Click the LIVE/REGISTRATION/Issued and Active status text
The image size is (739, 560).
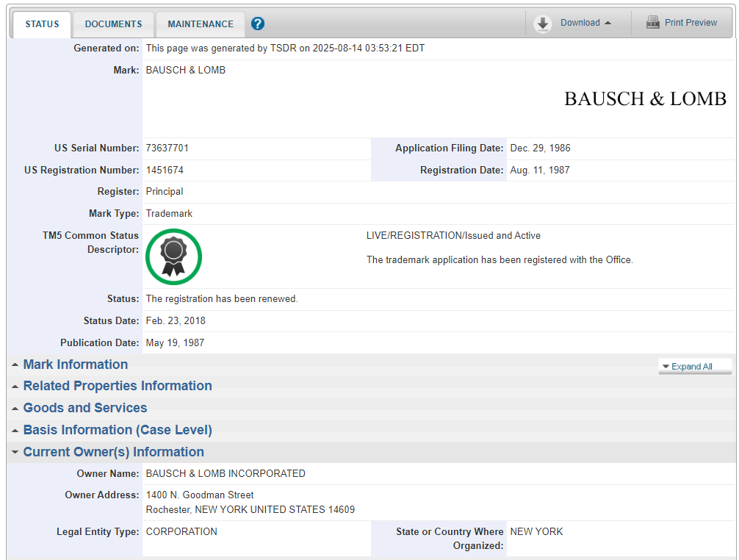453,236
